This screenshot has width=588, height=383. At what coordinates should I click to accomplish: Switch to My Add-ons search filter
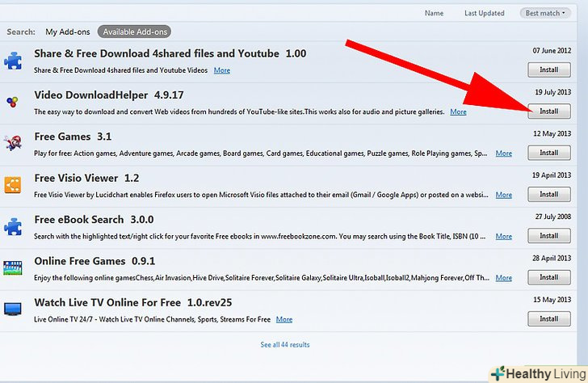[x=68, y=32]
